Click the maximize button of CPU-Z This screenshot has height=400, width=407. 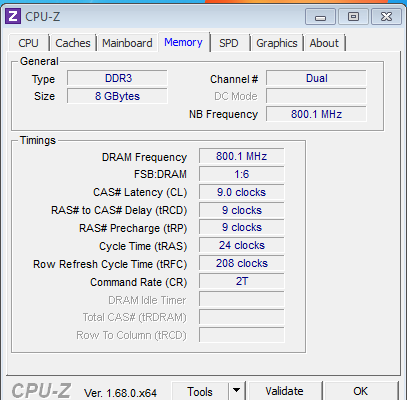[353, 17]
